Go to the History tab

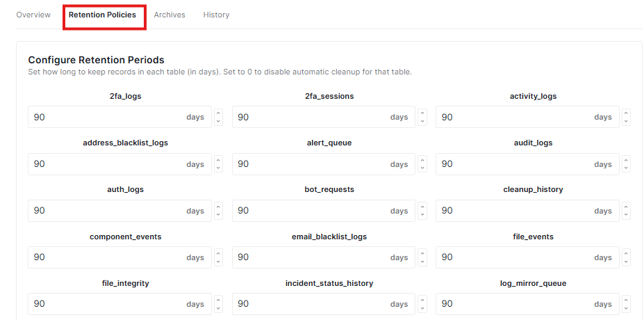tap(216, 15)
